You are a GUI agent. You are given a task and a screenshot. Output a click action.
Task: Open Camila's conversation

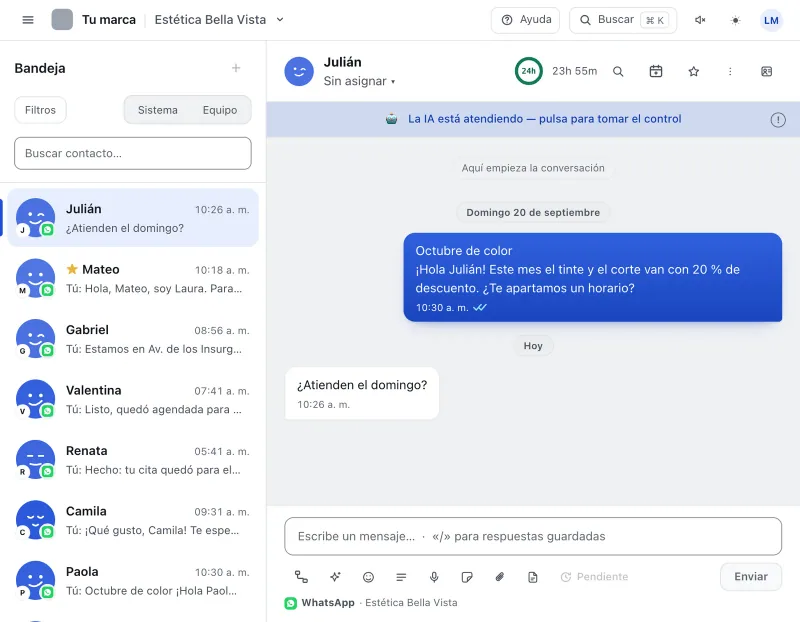tap(133, 520)
